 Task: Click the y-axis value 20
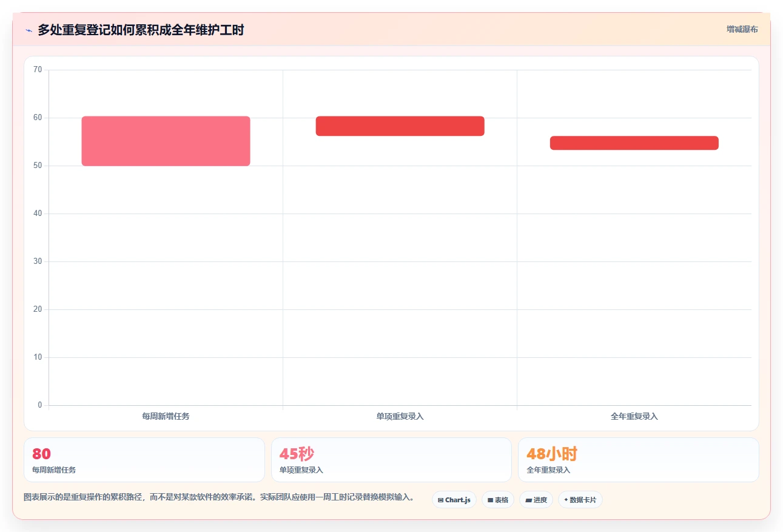(38, 309)
